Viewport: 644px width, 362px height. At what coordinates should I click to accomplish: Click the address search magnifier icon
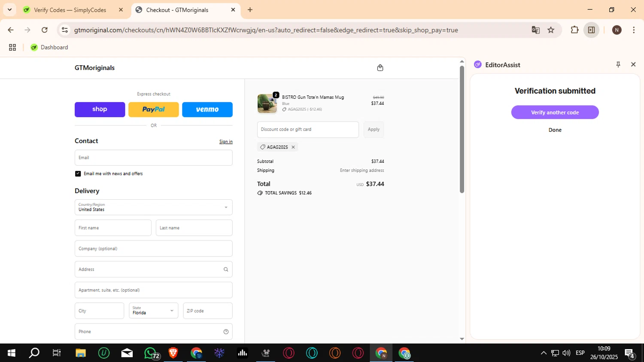[x=226, y=270]
